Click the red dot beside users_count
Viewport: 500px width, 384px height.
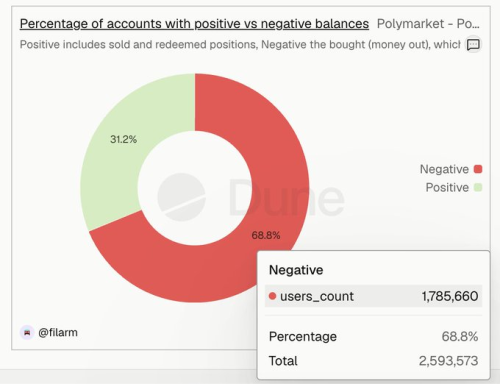pos(272,296)
